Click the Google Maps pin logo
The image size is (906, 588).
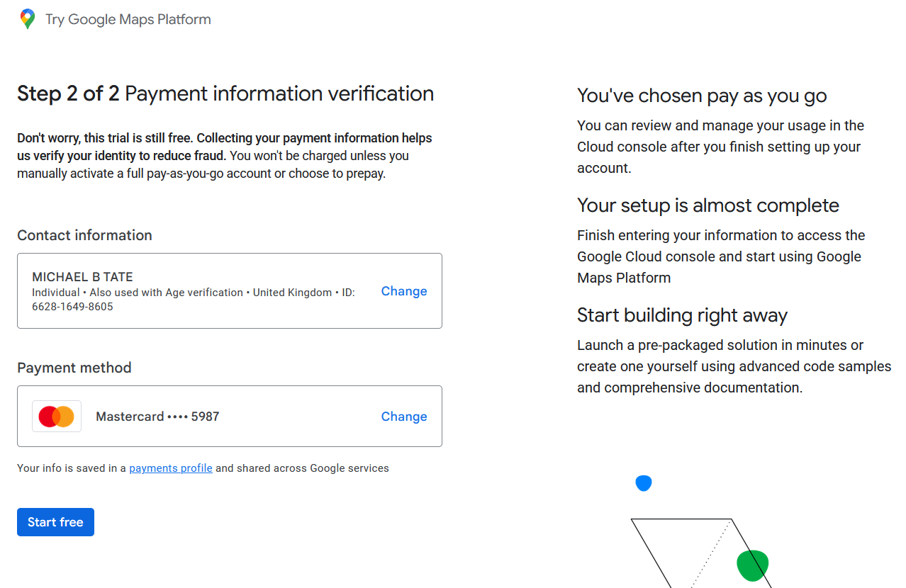click(x=26, y=18)
